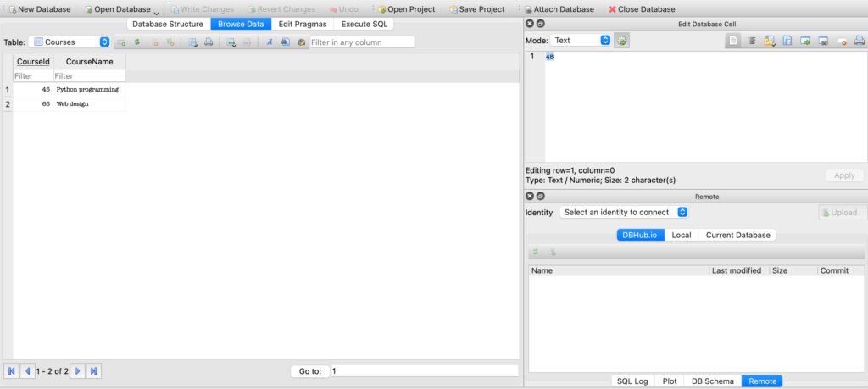Open the Database Structure tab
Viewport: 868px width, 389px height.
coord(168,24)
